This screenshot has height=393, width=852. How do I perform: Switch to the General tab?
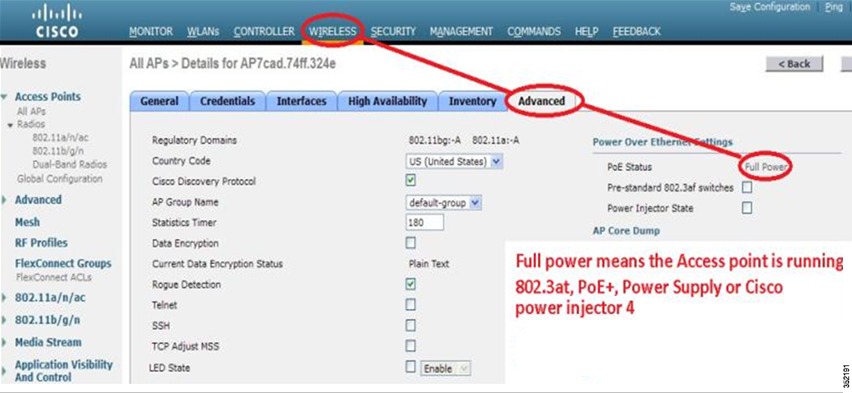(x=159, y=101)
